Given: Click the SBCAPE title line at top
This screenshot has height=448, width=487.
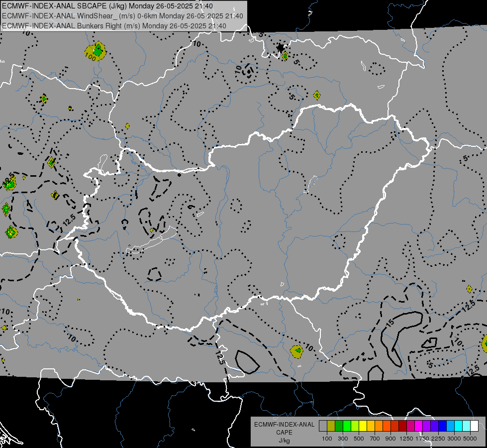Looking at the screenshot, I should tap(107, 6).
